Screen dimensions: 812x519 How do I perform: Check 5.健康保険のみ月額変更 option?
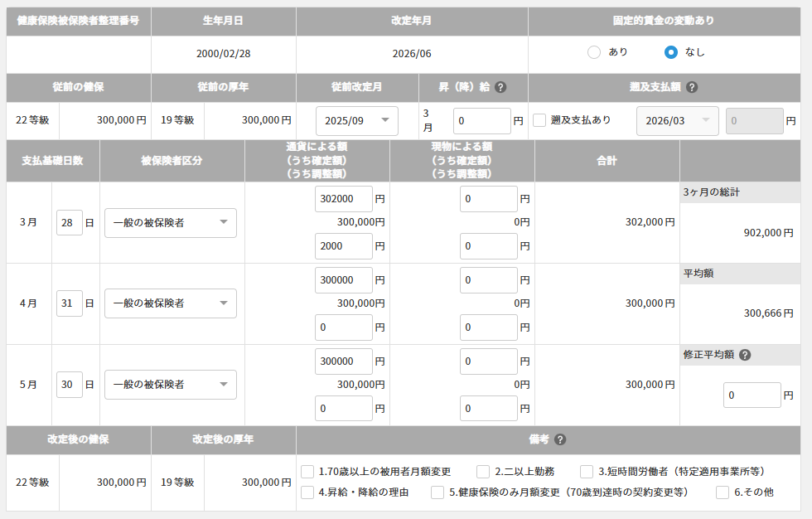coord(437,492)
